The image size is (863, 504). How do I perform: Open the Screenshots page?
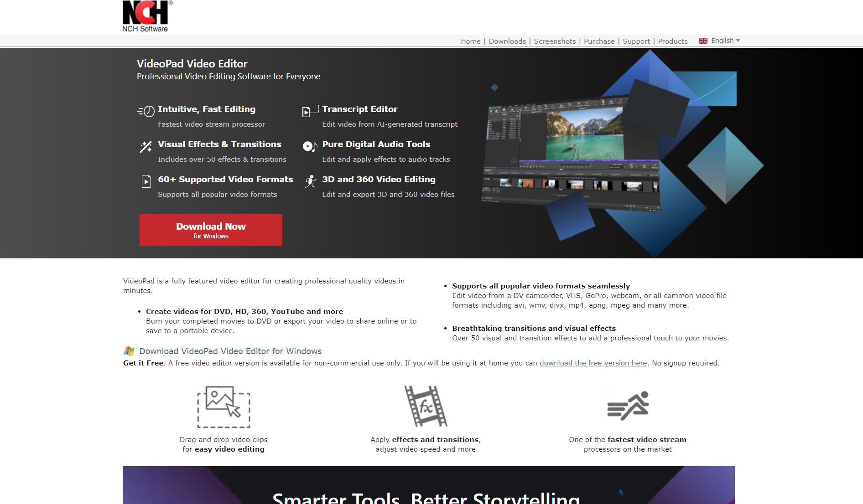coord(555,41)
